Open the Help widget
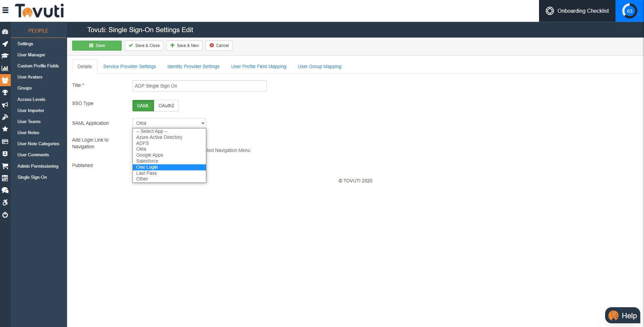Image resolution: width=644 pixels, height=327 pixels. point(623,316)
